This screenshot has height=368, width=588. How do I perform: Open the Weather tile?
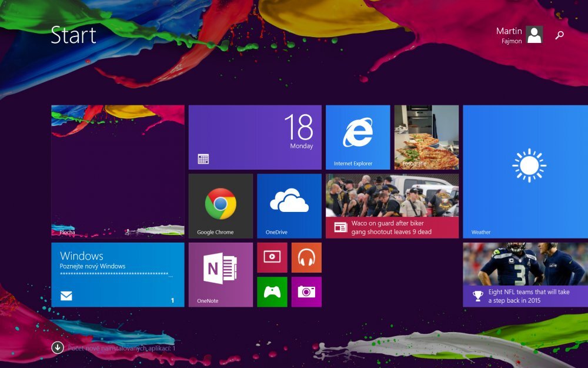click(525, 171)
